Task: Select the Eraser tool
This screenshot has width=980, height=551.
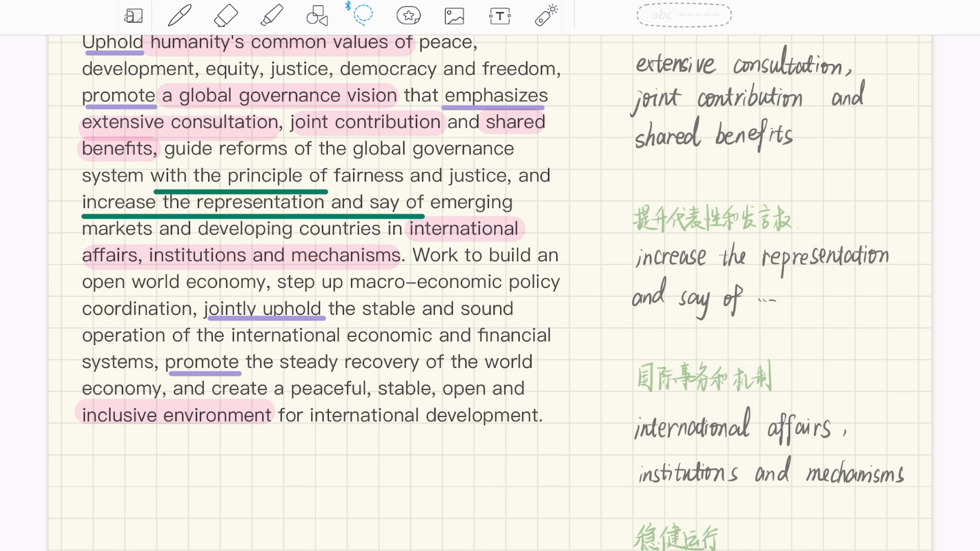Action: [226, 16]
